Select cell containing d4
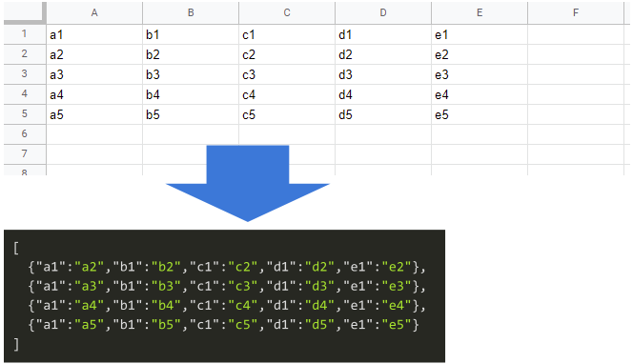This screenshot has width=633, height=364. [383, 94]
